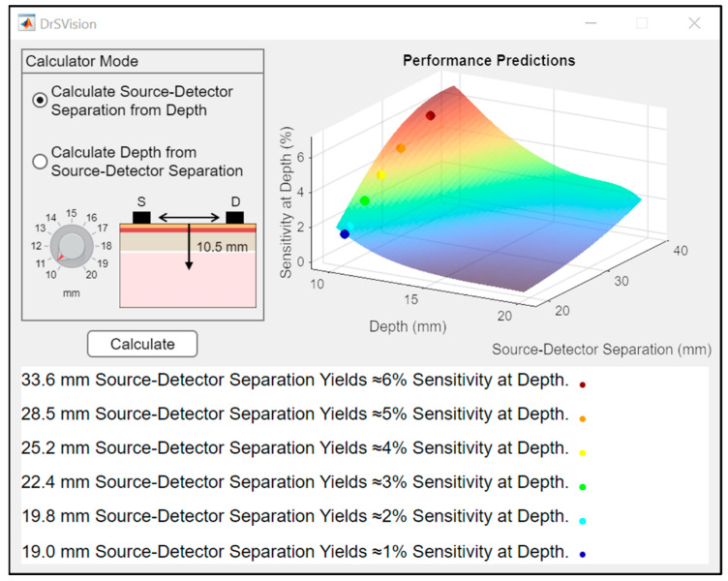Select Calculate Depth from Source-Detector Separation radio
Screen dimensions: 728x581
pyautogui.click(x=40, y=161)
